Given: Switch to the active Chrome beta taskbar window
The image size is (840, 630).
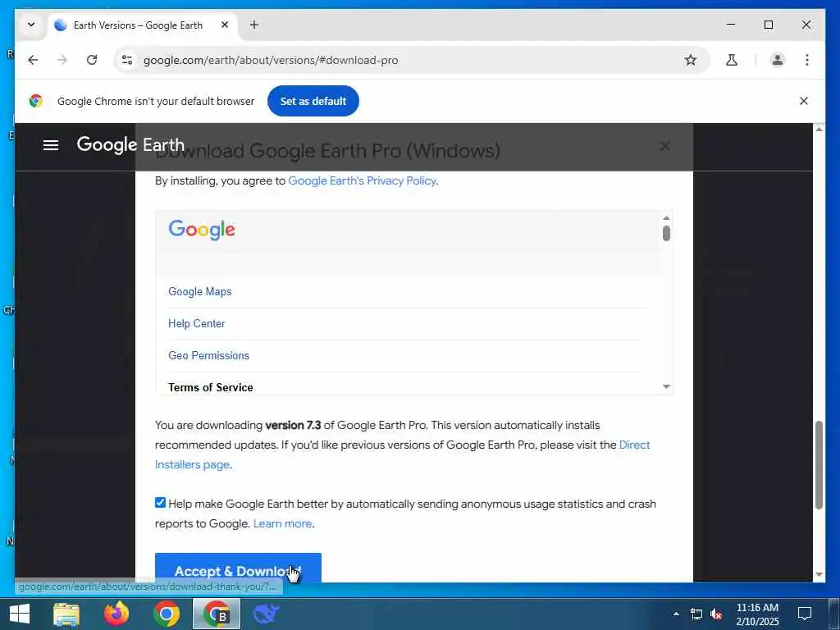Looking at the screenshot, I should tap(217, 614).
